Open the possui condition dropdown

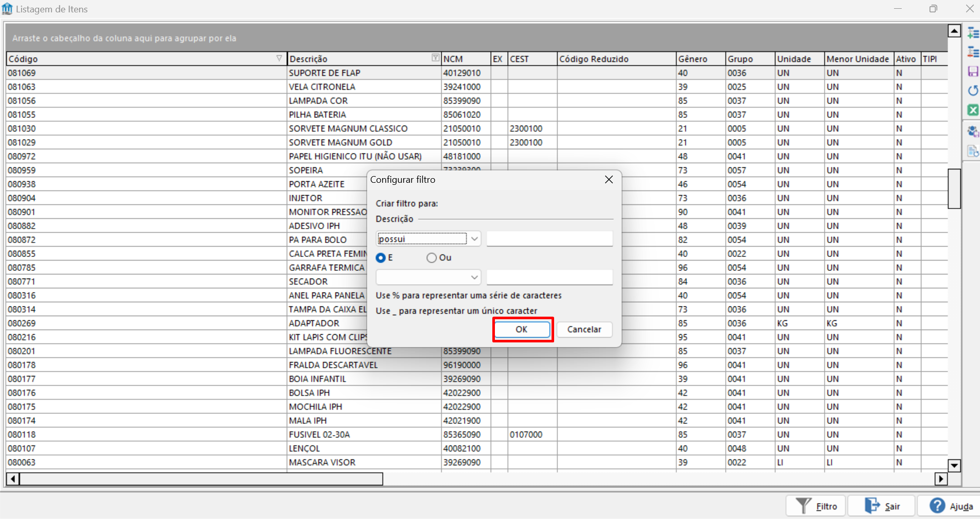[x=474, y=239]
